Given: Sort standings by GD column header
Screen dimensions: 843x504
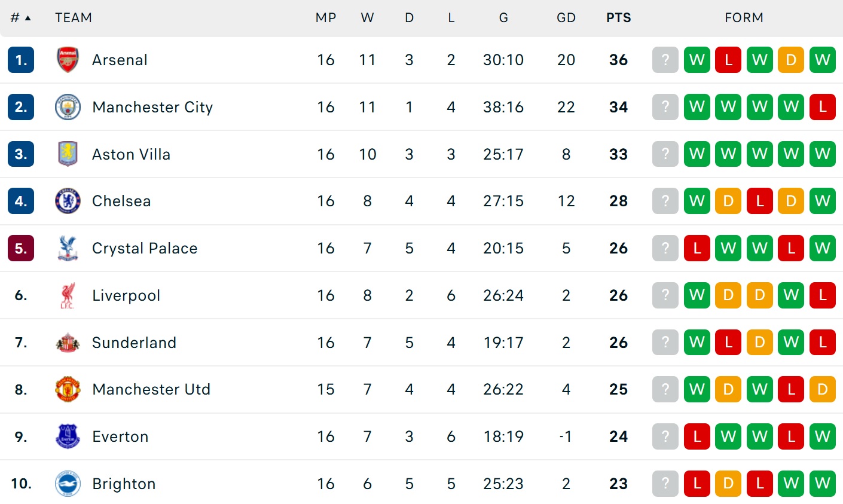Looking at the screenshot, I should point(566,18).
